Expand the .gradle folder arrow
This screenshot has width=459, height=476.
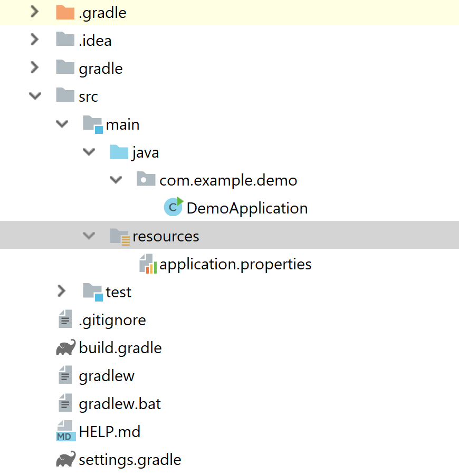pos(35,12)
